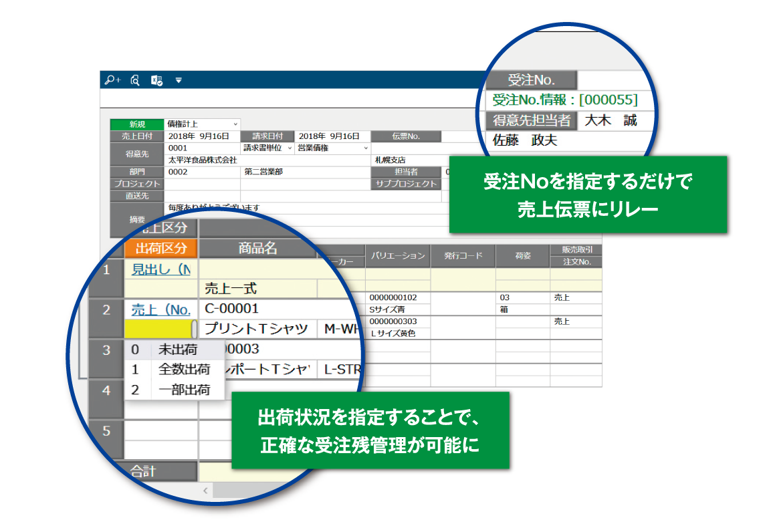The width and height of the screenshot is (773, 532).
Task: Click the 荷姿 column header
Action: click(522, 256)
